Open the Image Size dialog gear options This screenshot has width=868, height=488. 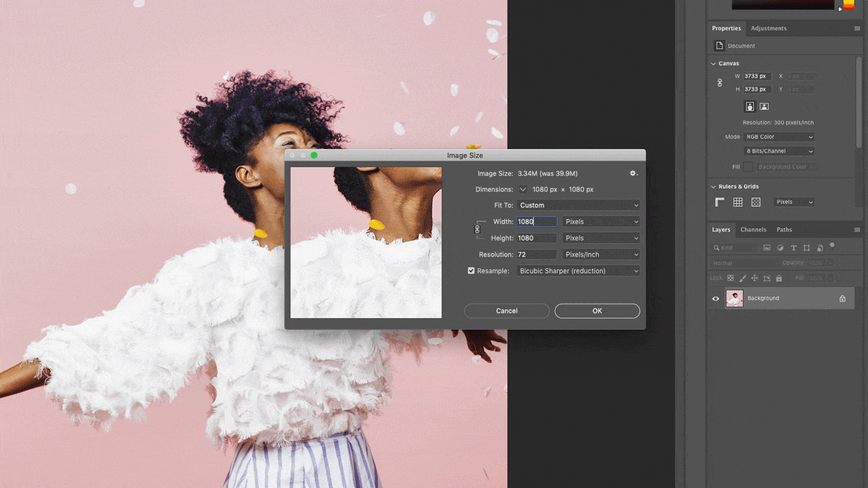point(633,174)
